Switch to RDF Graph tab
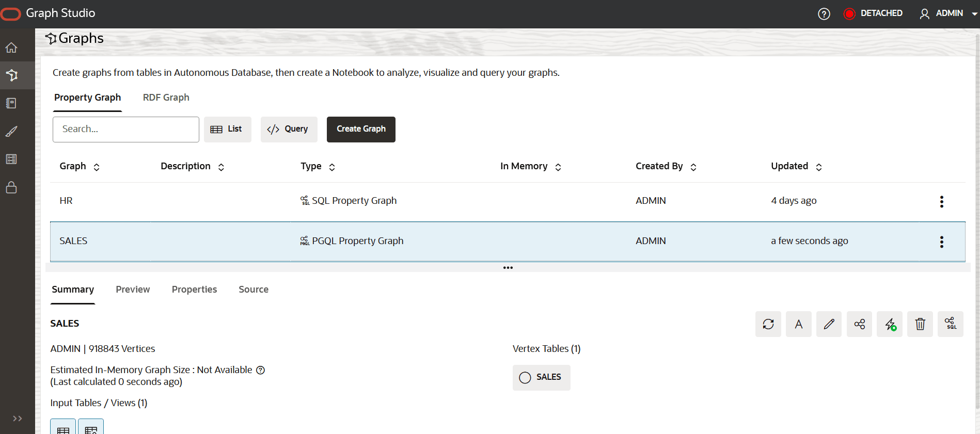This screenshot has width=980, height=434. (166, 98)
